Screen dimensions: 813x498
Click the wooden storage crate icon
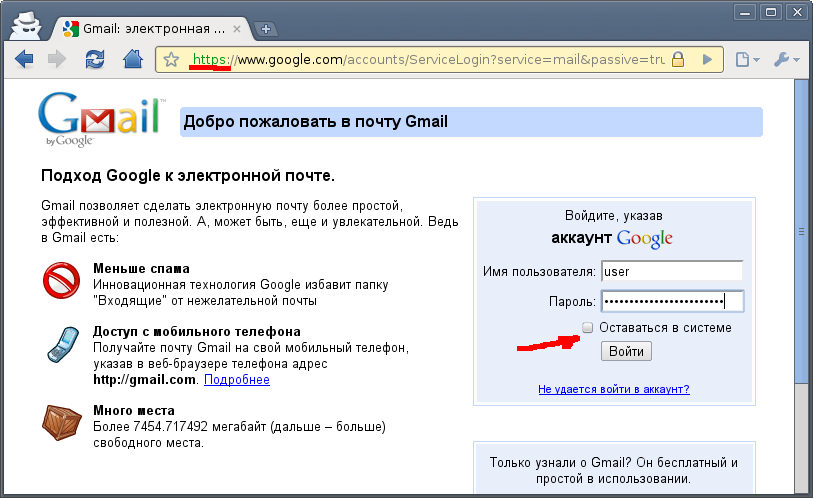[x=62, y=422]
